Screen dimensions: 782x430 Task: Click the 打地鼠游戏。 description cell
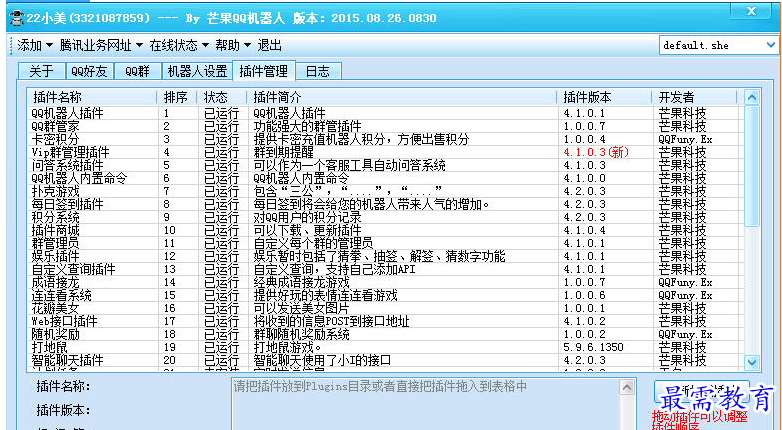(287, 347)
